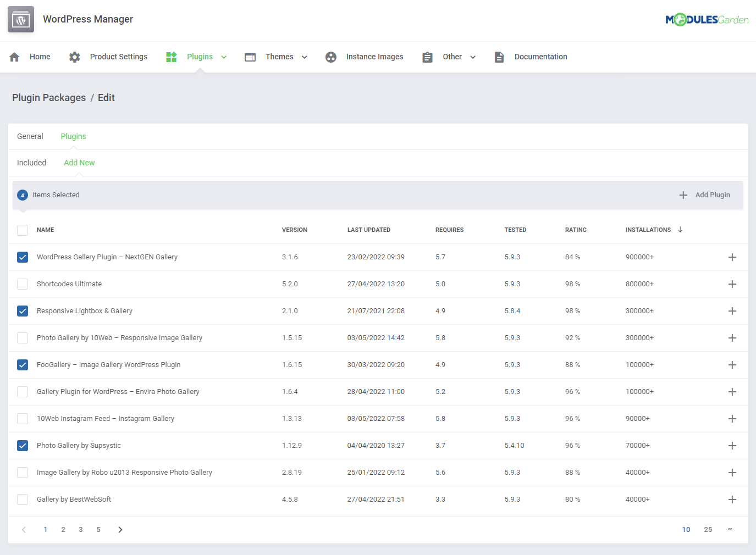Click the Home house icon
This screenshot has height=555, width=756.
(15, 57)
